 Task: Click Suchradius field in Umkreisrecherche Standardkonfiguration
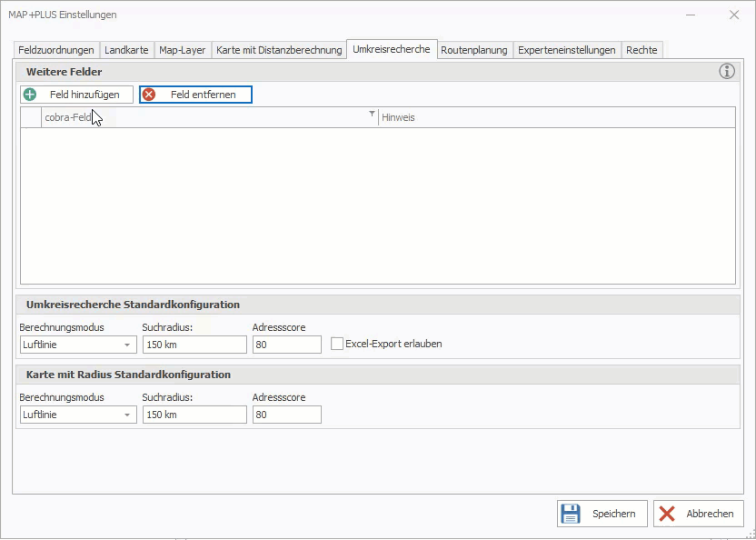[194, 345]
